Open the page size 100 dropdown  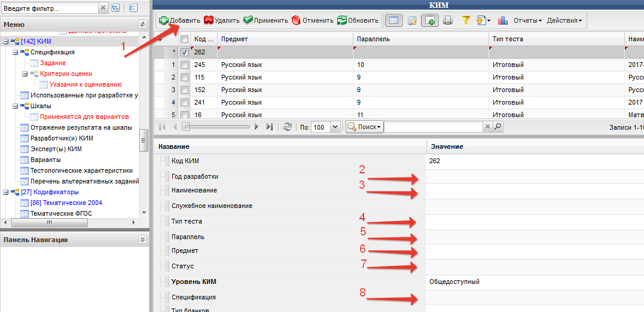335,127
